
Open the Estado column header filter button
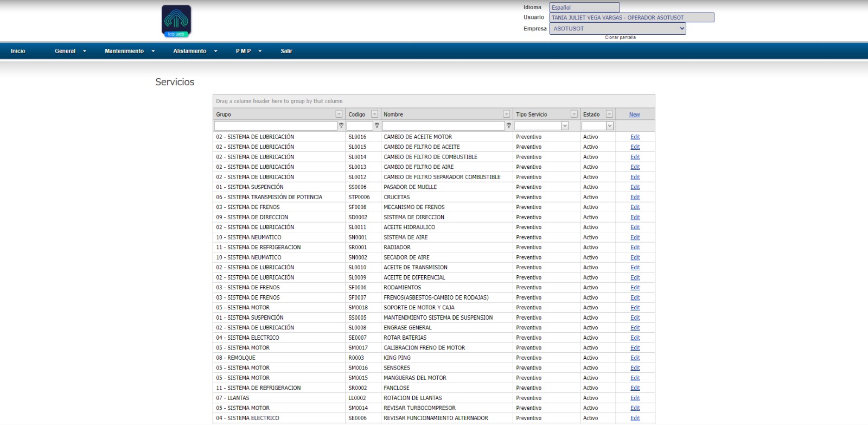609,115
